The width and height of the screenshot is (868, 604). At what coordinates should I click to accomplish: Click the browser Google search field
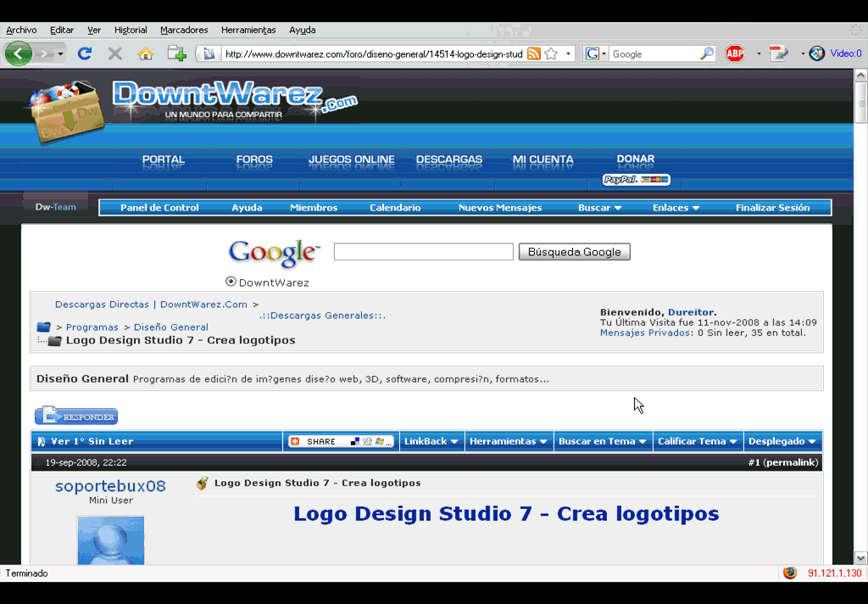(655, 53)
